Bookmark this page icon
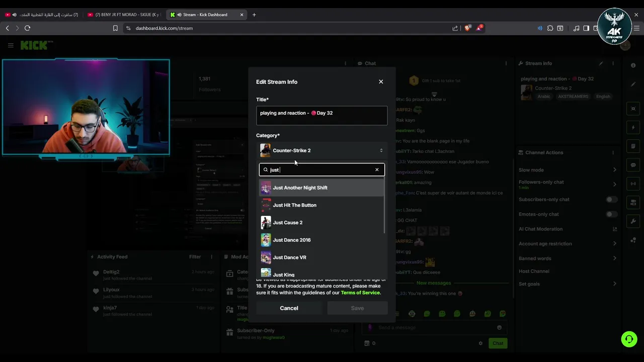The image size is (644, 362). tap(115, 28)
